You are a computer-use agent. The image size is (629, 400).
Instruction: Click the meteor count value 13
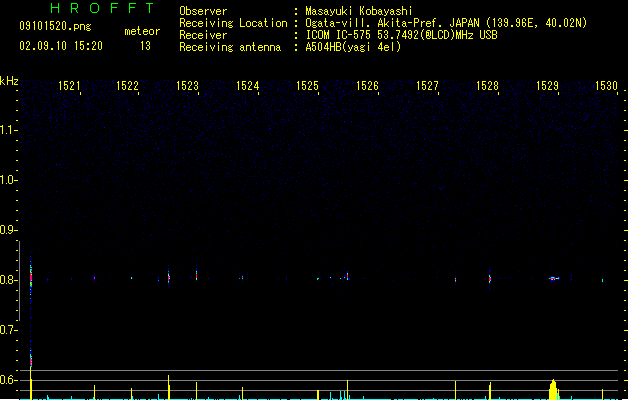coord(145,46)
